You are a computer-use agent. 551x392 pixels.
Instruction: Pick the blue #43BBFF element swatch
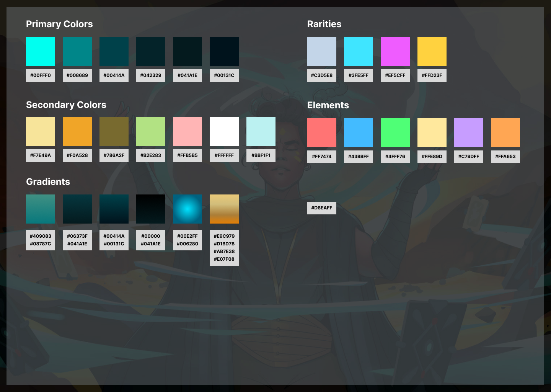click(x=359, y=132)
